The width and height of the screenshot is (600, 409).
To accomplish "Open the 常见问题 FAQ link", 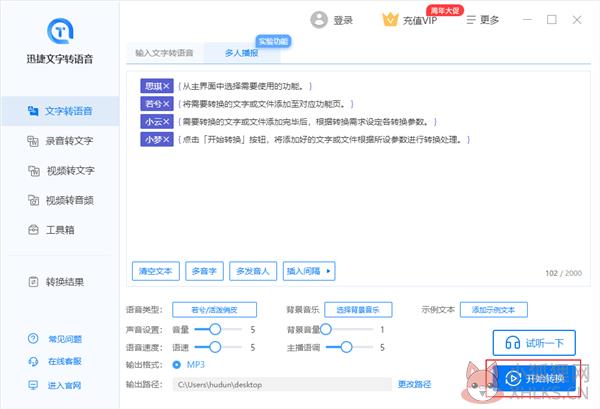I will point(65,339).
